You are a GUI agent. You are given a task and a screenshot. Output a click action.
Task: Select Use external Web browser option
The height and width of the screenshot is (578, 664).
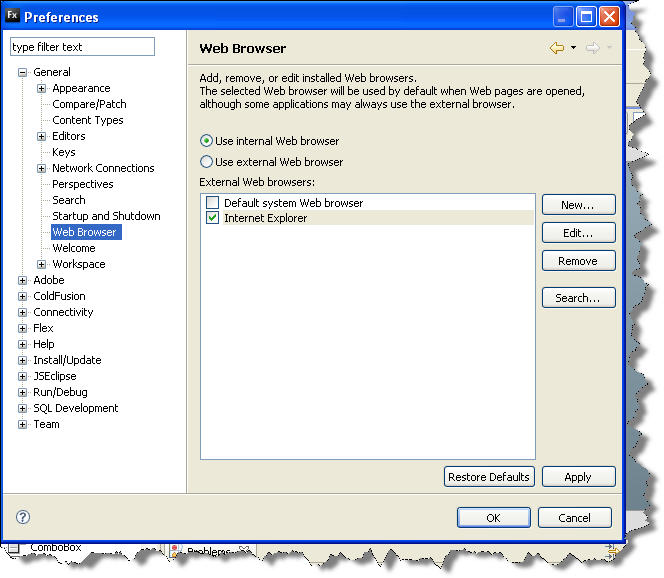click(x=207, y=161)
